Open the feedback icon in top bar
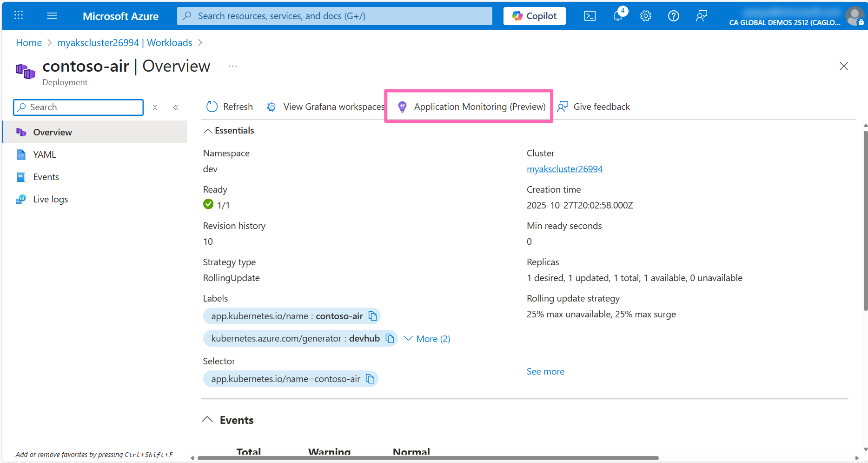Viewport: 868px width, 463px height. tap(702, 15)
